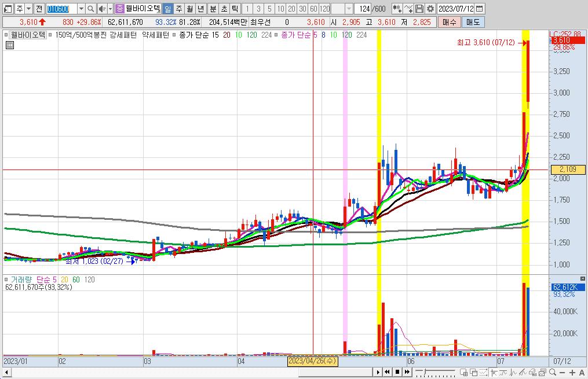Expand the dropdown next to the speaker icon
Screen dimensions: 588x379
(x=110, y=9)
